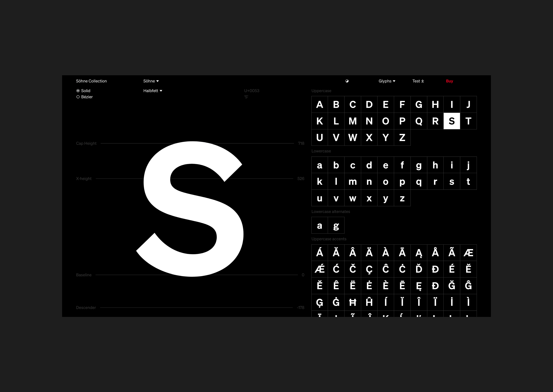The image size is (553, 392).
Task: Expand the Halbfett weight dropdown
Action: tap(153, 91)
